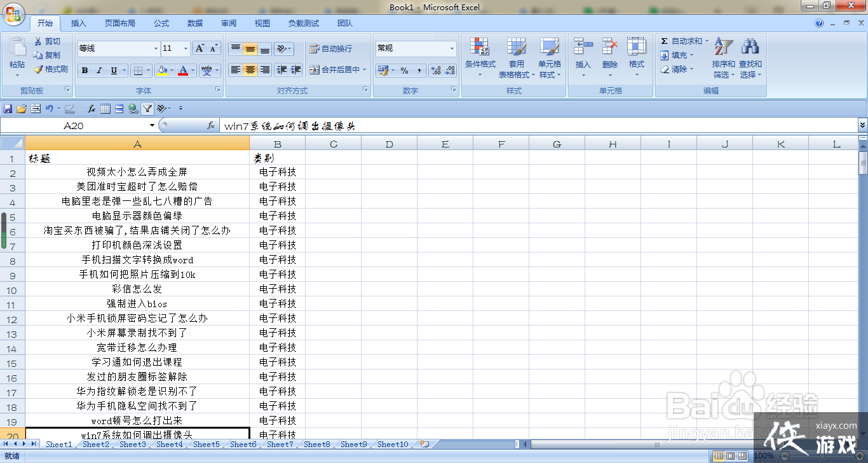Viewport: 868px width, 463px height.
Task: Apply comma style number format
Action: 419,71
